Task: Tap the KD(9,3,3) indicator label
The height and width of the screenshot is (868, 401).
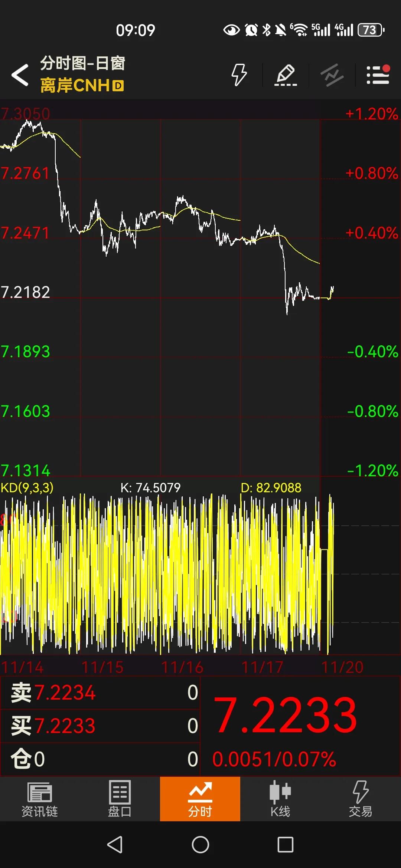Action: click(x=27, y=487)
